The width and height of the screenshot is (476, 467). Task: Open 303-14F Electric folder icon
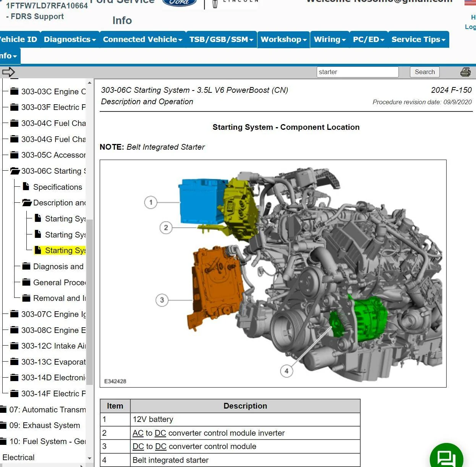[x=14, y=393]
